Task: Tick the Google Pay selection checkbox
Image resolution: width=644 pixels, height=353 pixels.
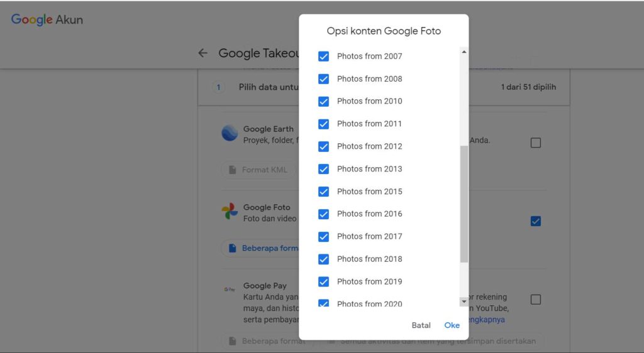Action: 536,300
